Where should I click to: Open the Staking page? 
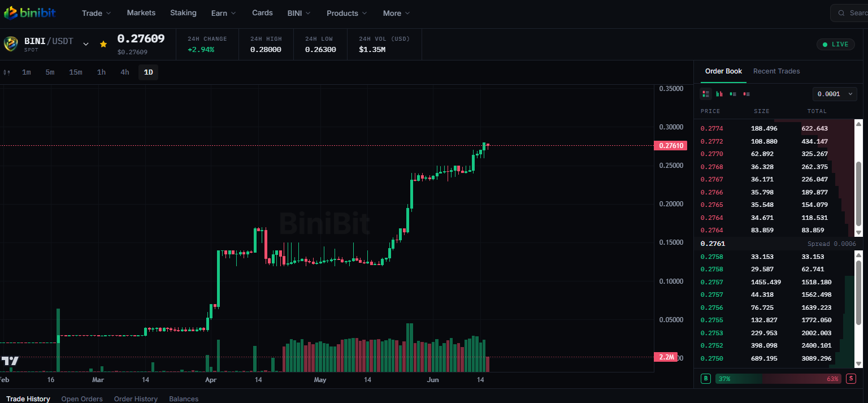(183, 12)
